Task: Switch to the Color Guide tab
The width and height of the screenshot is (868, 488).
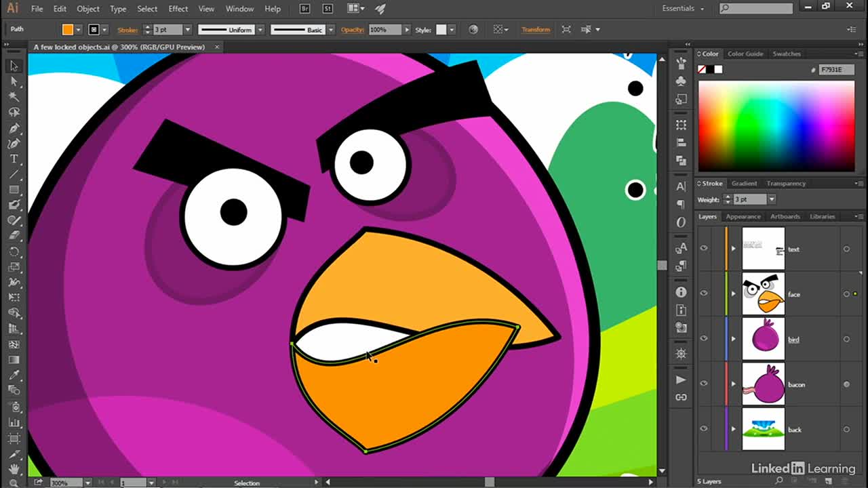Action: pos(745,54)
